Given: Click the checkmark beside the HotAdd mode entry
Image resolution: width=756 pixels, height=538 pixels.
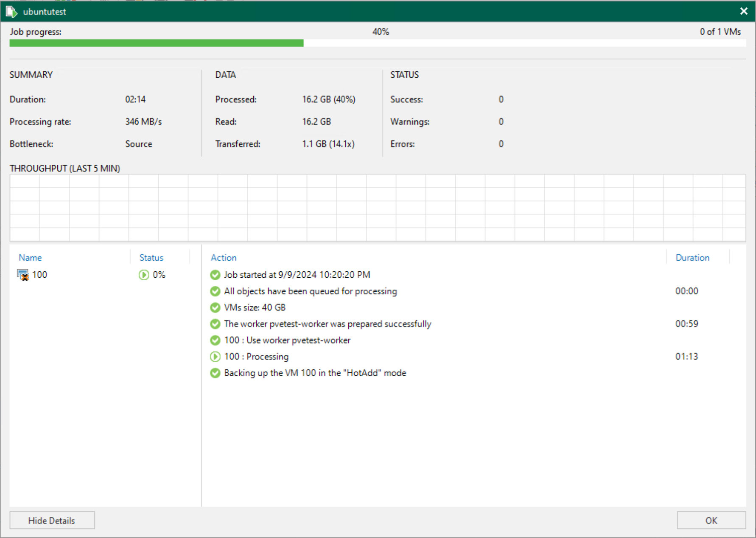Looking at the screenshot, I should click(x=215, y=373).
